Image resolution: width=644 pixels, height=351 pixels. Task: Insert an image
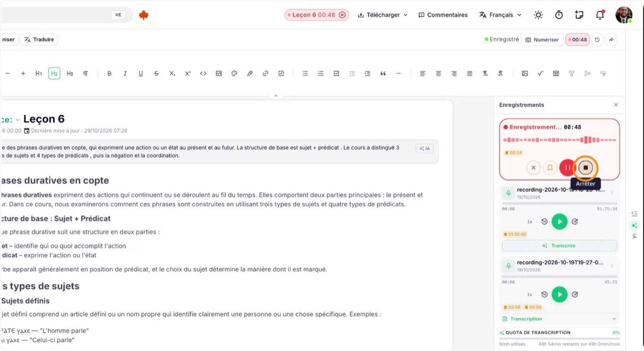(x=525, y=74)
